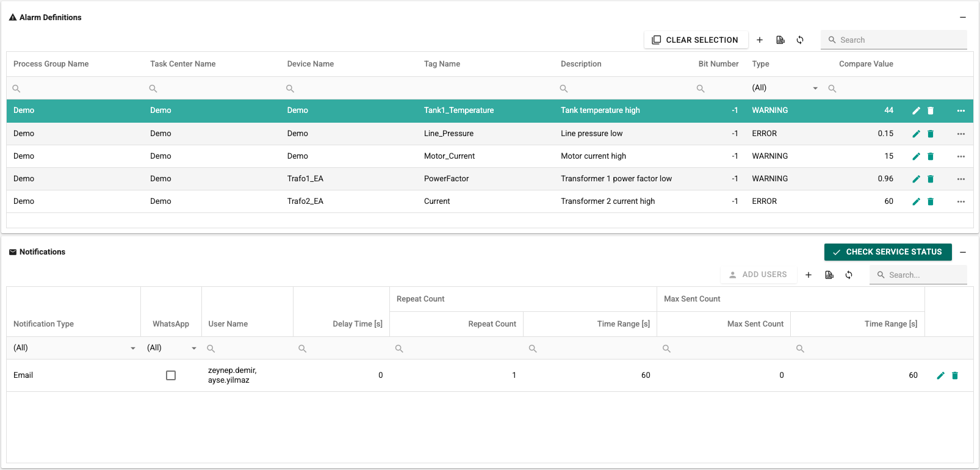Viewport: 980px width, 470px height.
Task: Refresh the notifications grid
Action: pos(849,275)
